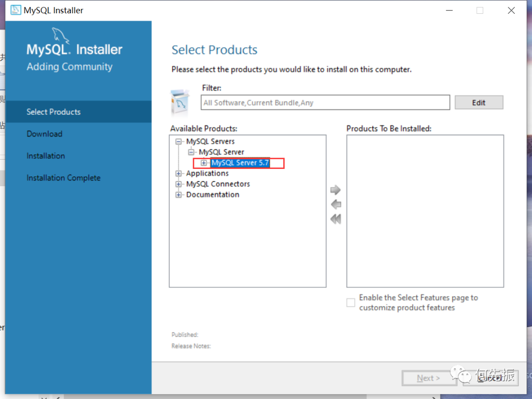The image size is (532, 399).
Task: Click inside Products To Be Installed list
Action: 425,211
